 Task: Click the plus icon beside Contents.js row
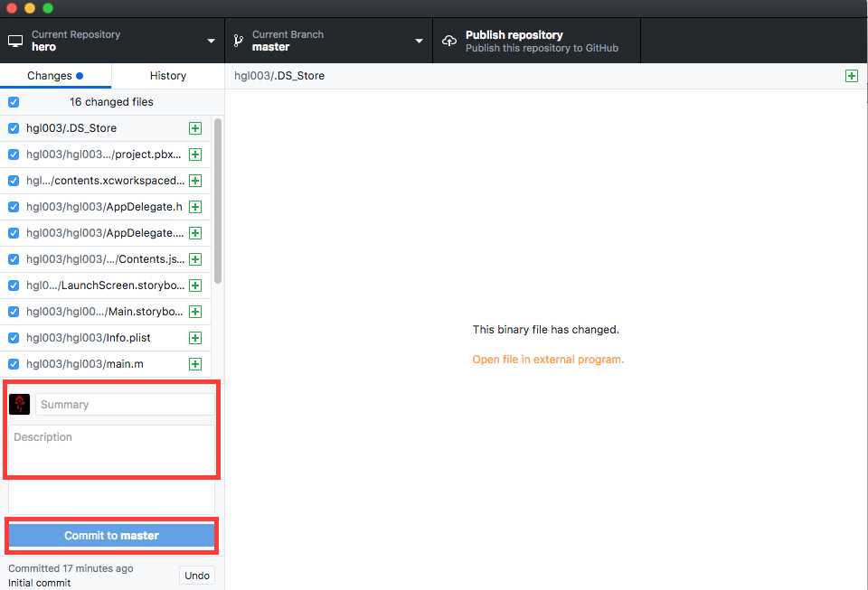[195, 259]
